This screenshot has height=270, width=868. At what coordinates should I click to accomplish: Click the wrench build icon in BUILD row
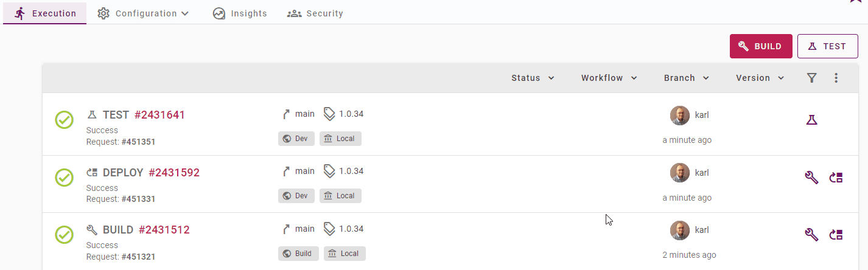coord(811,235)
